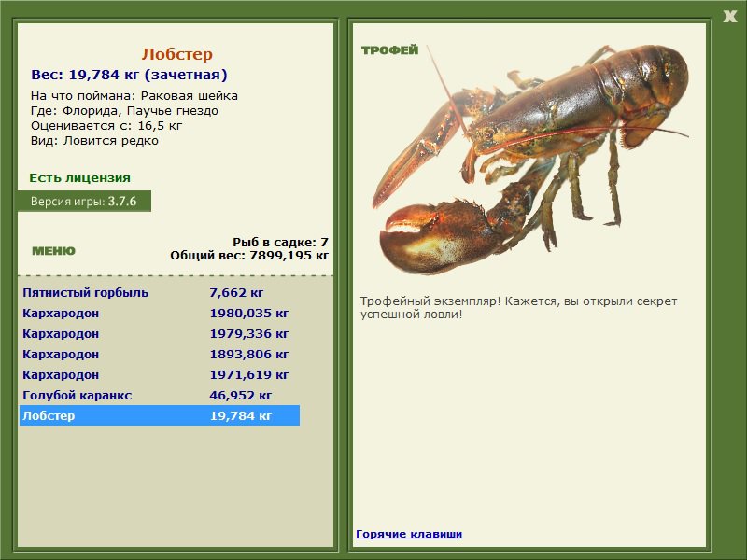Screen dimensions: 747x560
Task: Select Кархародон weighing 1893,806 кг
Action: pos(160,354)
